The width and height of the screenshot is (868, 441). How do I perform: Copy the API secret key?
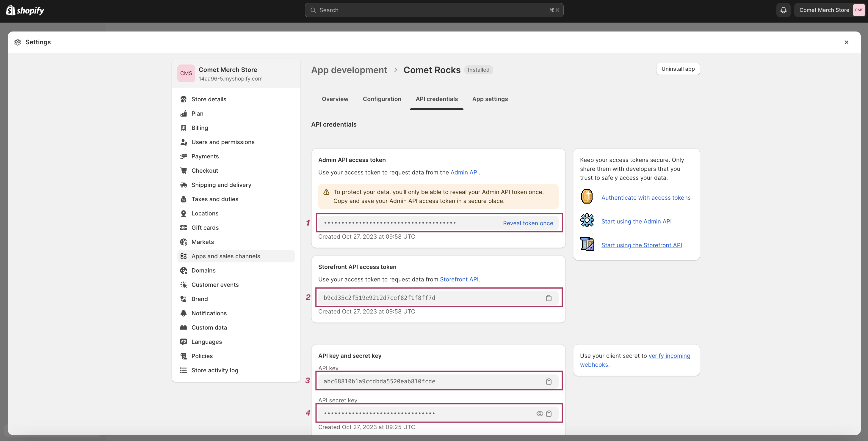pos(549,414)
